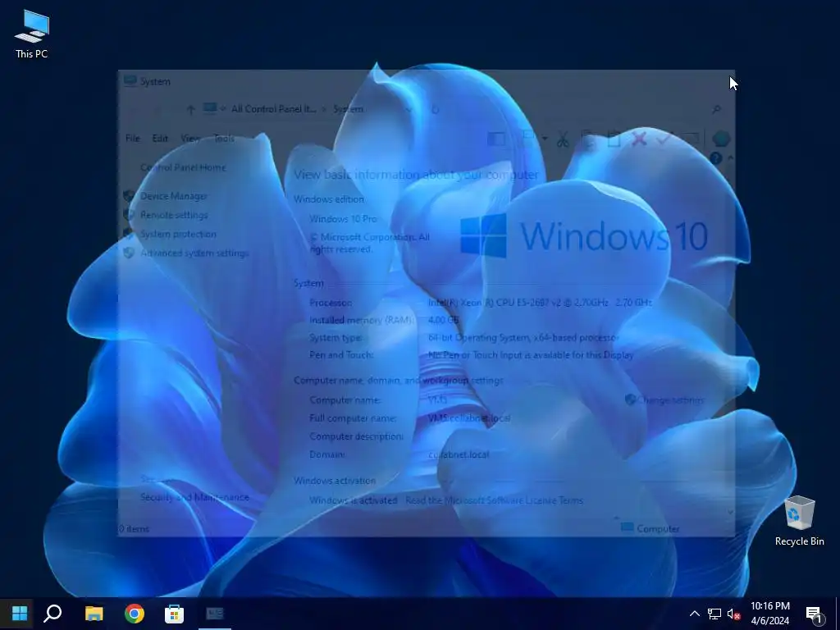Click the Paste clipboard toolbar icon
Screen dimensions: 840x630
pos(614,139)
